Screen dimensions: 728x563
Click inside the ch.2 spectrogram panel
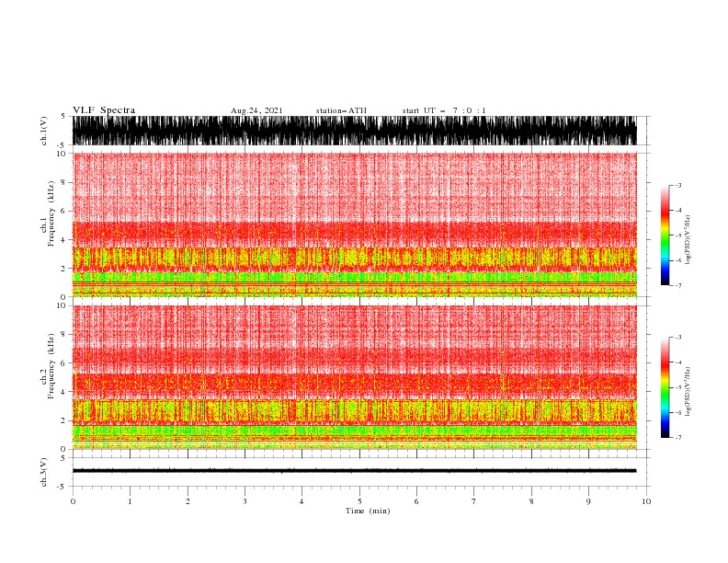[x=354, y=377]
